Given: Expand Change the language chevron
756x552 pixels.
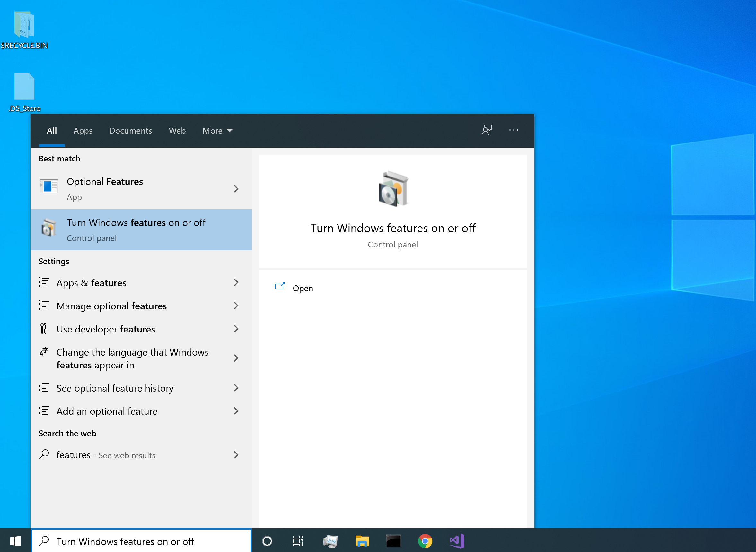Looking at the screenshot, I should pyautogui.click(x=236, y=358).
